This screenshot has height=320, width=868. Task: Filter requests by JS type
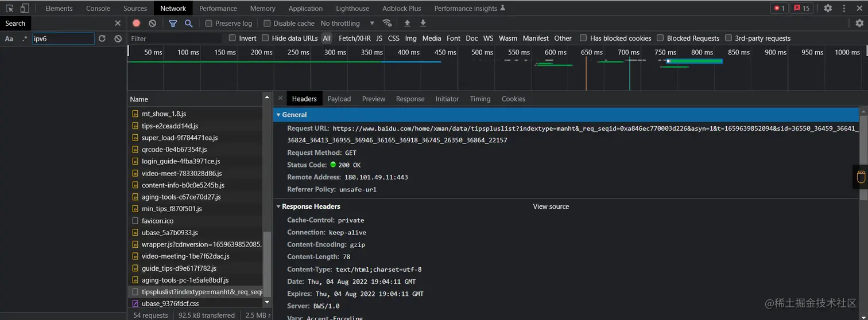pos(379,38)
